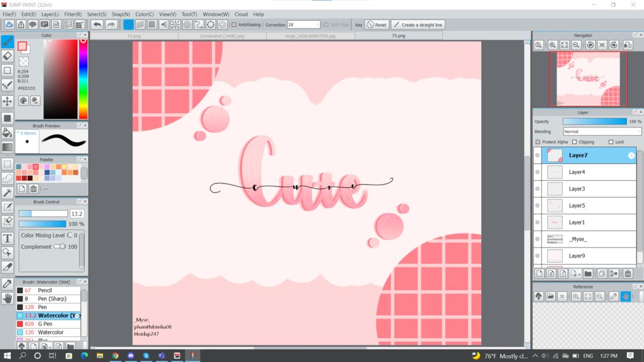Open the add-layer dropdown arrow
The height and width of the screenshot is (362, 644).
tap(579, 275)
